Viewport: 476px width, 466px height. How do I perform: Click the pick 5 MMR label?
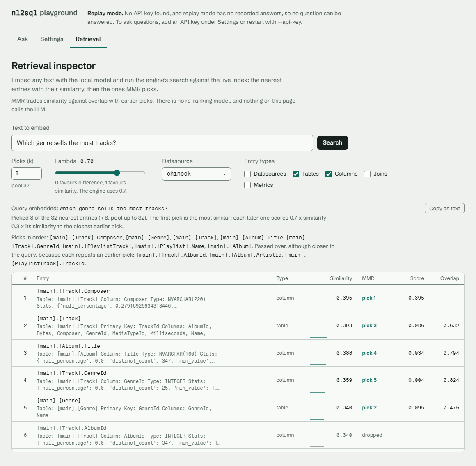[x=369, y=380]
